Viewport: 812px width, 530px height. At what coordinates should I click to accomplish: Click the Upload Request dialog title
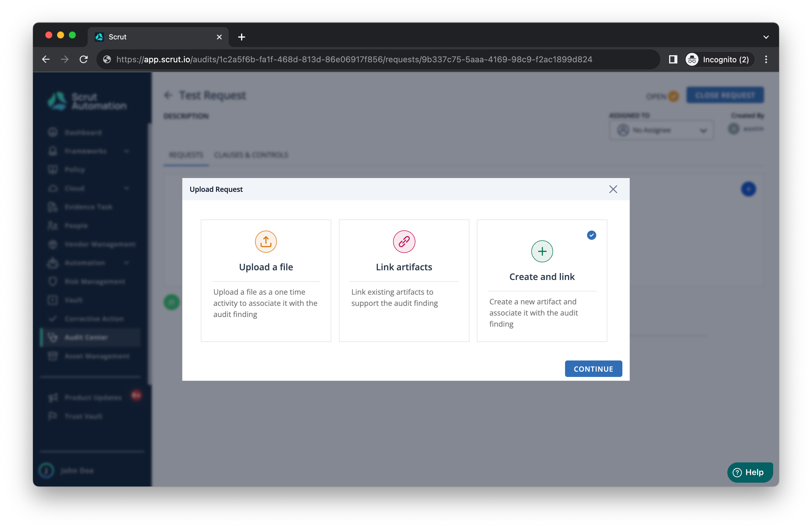[x=216, y=189]
